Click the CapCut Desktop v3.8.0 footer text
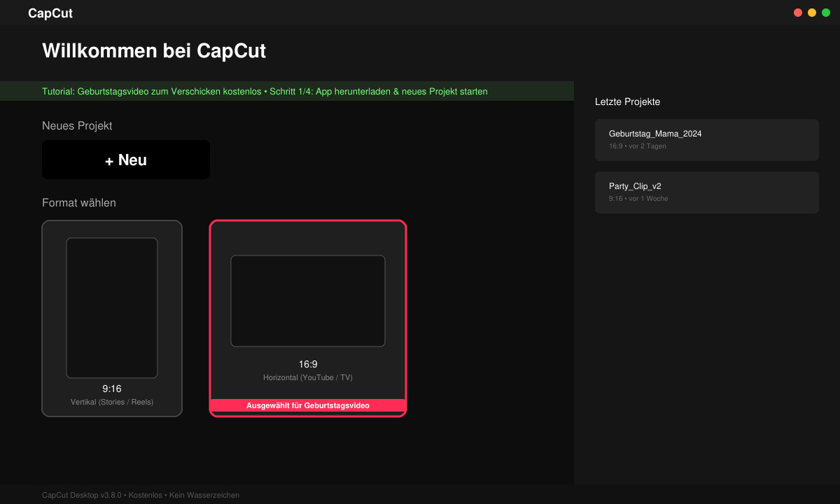Screen dimensions: 840x504 point(141,495)
